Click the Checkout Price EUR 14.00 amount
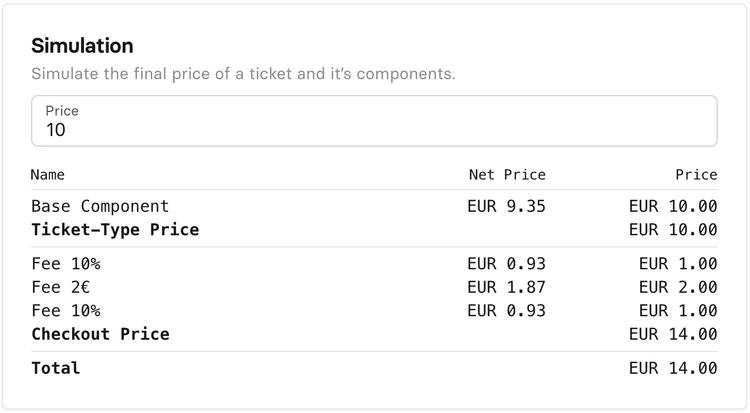The image size is (750, 413). [673, 334]
